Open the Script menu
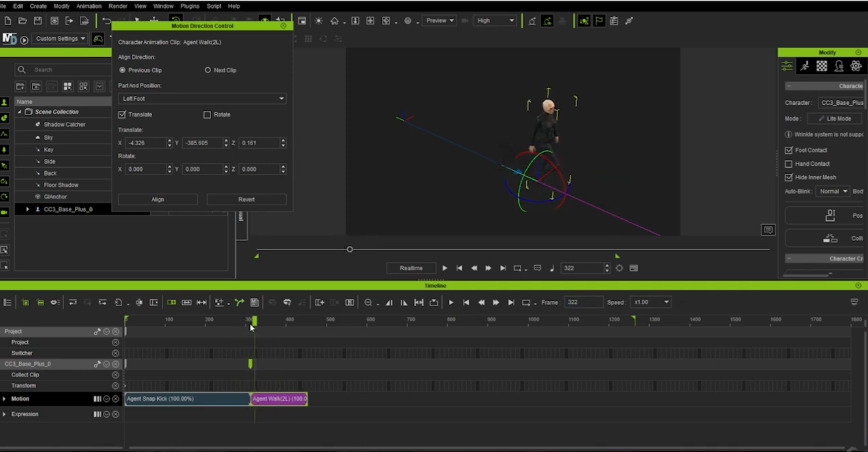This screenshot has width=868, height=452. click(214, 6)
